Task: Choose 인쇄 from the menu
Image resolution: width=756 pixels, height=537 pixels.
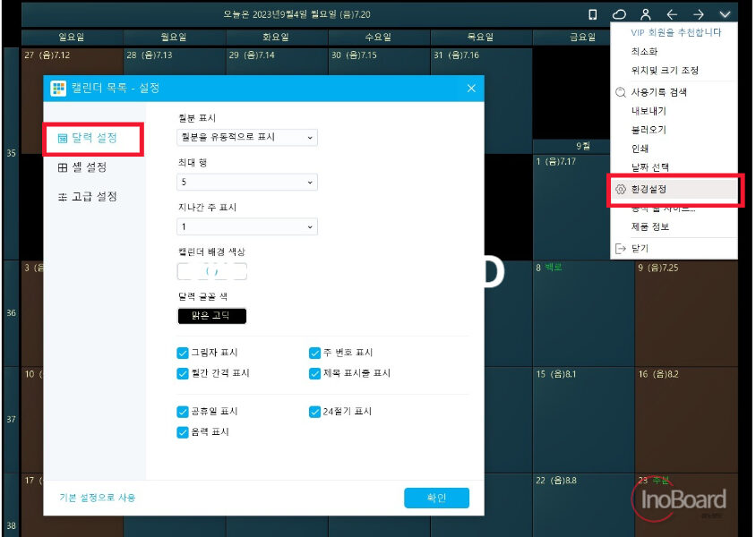Action: [640, 149]
